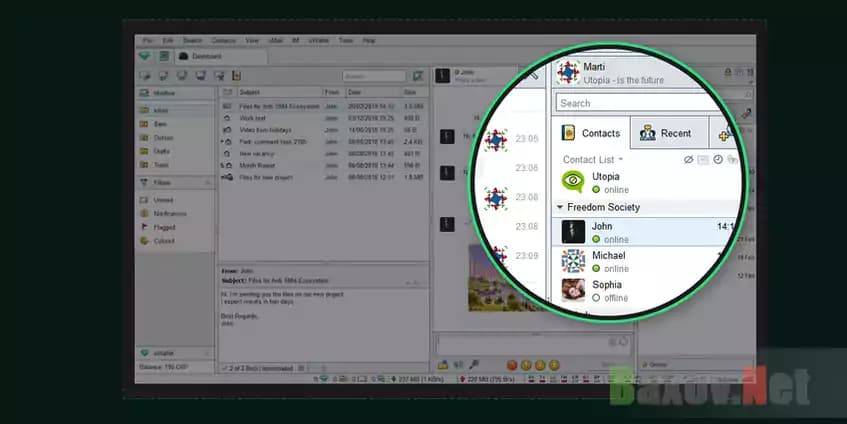This screenshot has height=424, width=847.
Task: Select Michael in the contact list
Action: 640,262
